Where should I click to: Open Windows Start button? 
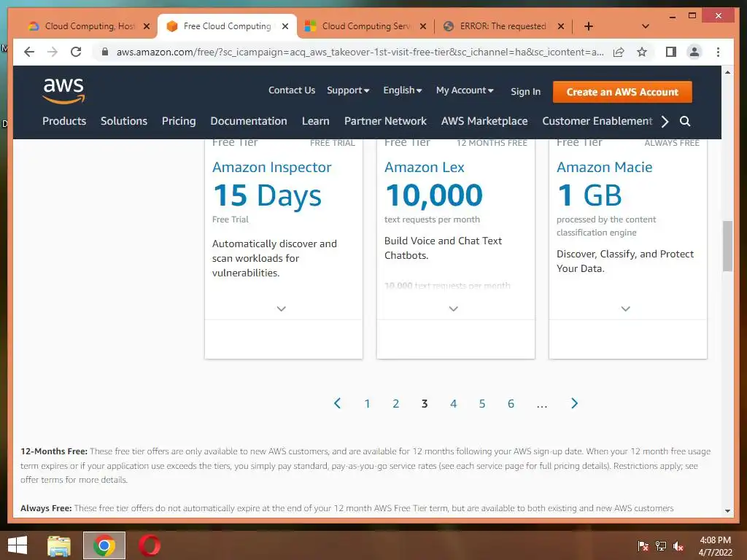[18, 545]
